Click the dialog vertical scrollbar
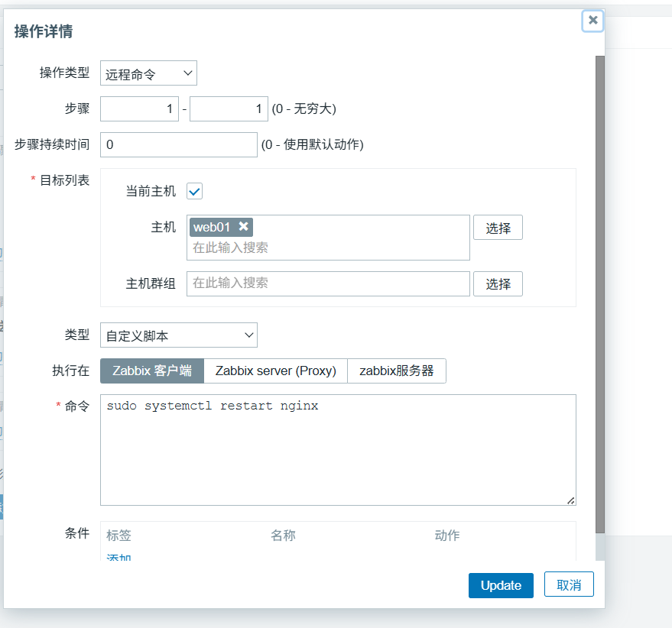Viewport: 672px width, 628px height. (600, 294)
